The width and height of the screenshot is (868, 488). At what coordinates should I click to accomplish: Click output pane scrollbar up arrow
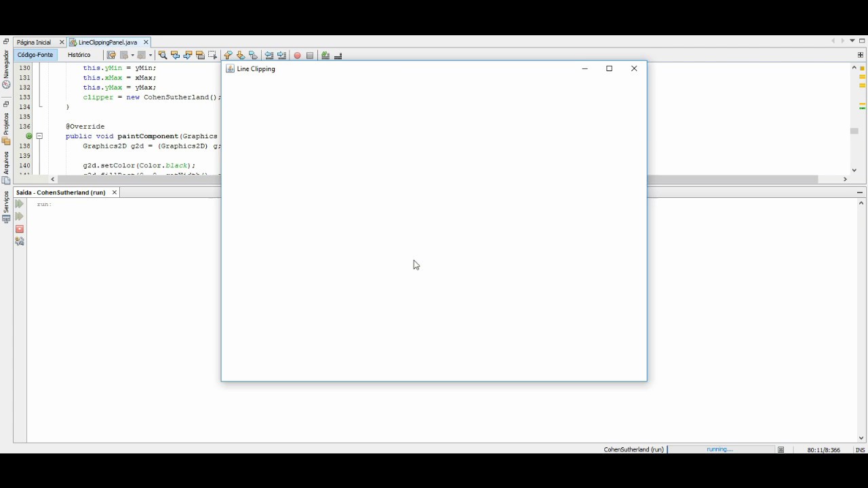861,203
